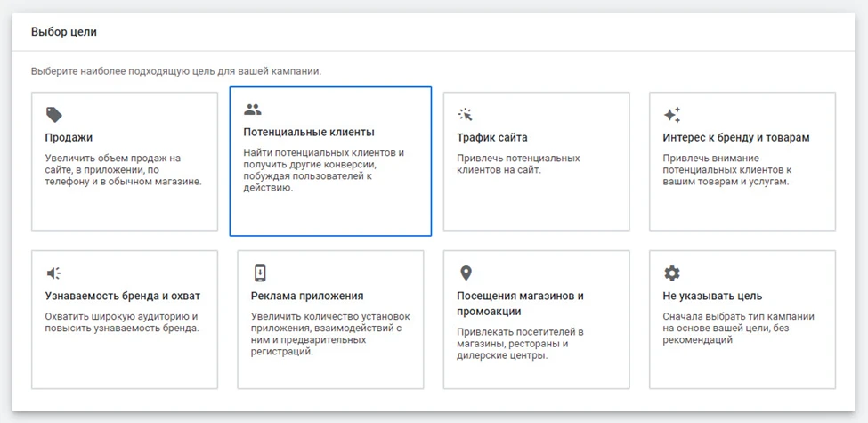Click the megaphone icon for Узнаваемость бренда
Screen dimensions: 868x423
(54, 273)
